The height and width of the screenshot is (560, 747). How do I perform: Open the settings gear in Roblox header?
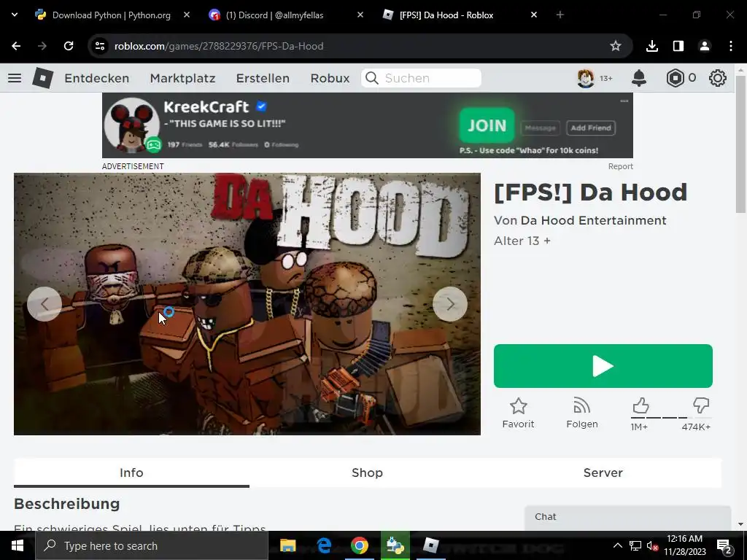718,78
